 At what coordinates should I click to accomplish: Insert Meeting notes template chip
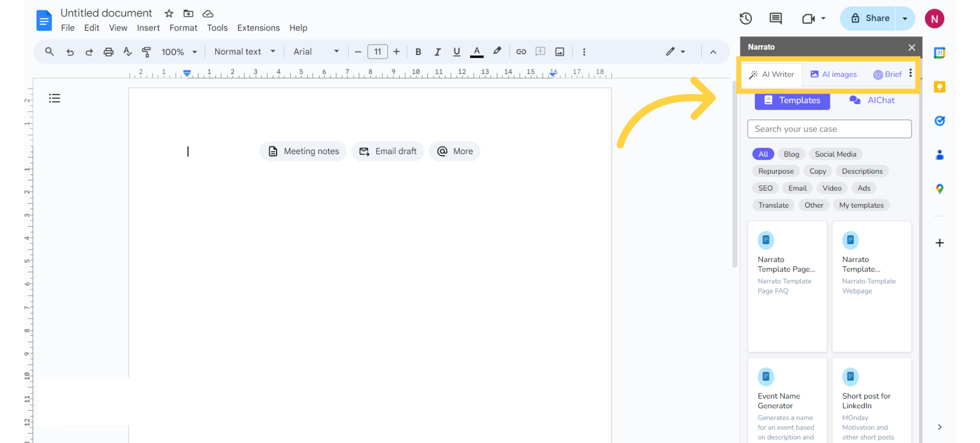tap(303, 151)
